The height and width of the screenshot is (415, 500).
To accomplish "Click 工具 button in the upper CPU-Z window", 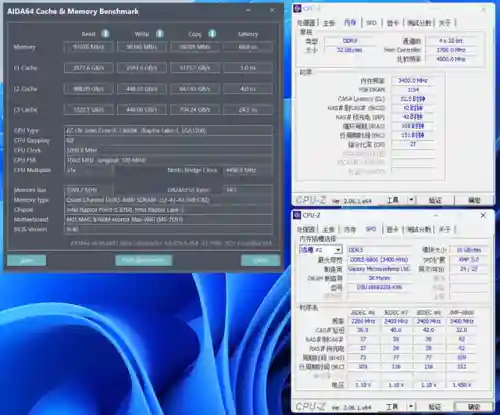I will (392, 200).
